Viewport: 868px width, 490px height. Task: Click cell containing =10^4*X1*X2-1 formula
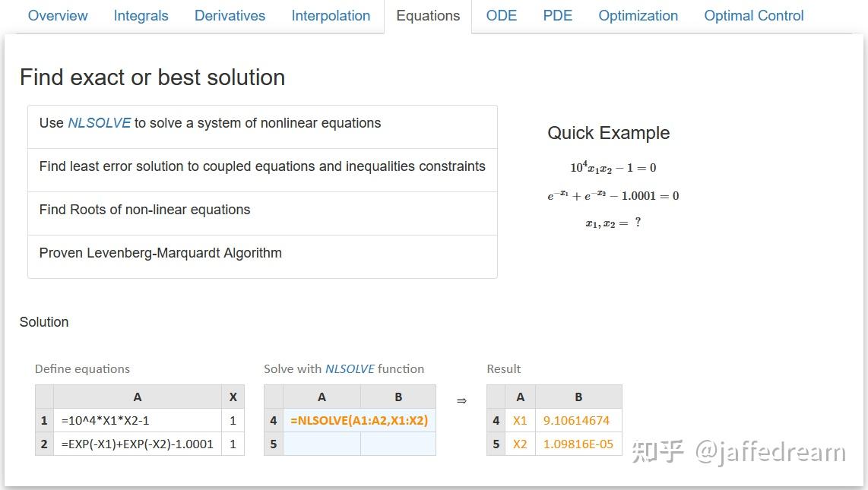[x=137, y=420]
